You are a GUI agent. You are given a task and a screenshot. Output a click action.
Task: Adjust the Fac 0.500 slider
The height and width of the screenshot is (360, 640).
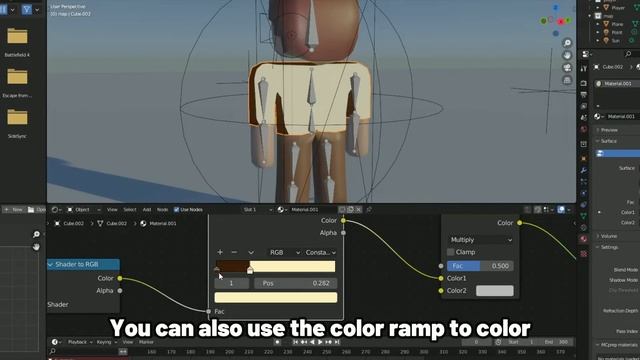click(x=480, y=266)
